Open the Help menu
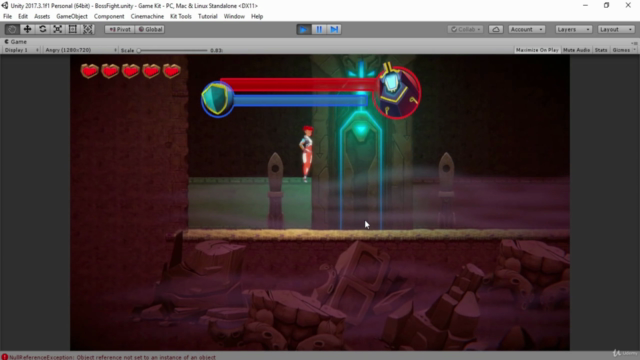Viewport: 640px width, 360px height. pyautogui.click(x=257, y=16)
